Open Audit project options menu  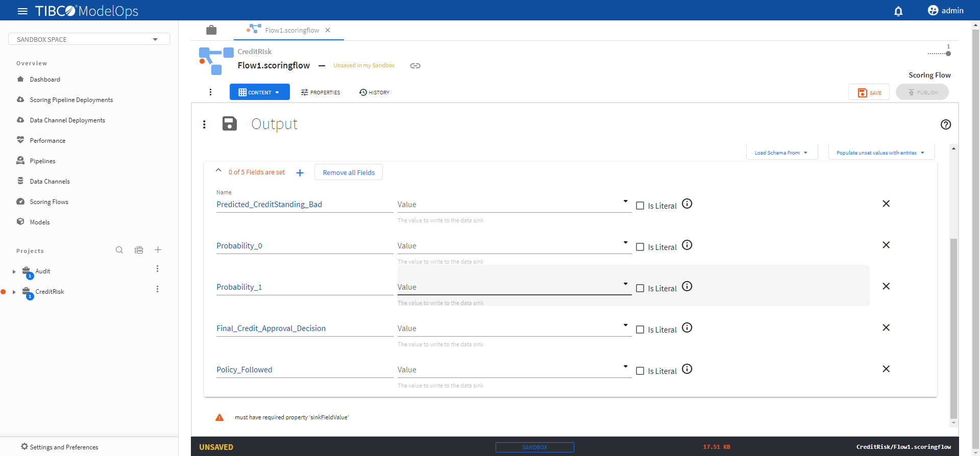157,269
